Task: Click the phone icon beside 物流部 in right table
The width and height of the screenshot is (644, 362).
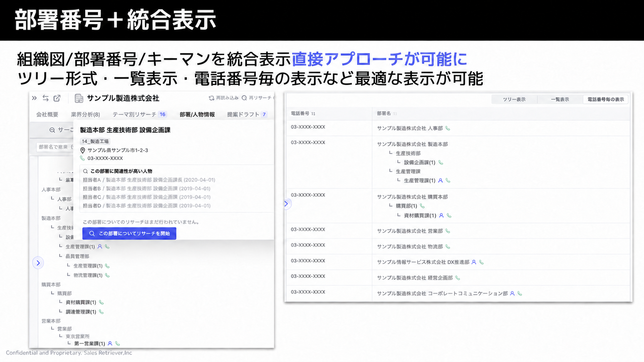Action: [x=448, y=247]
